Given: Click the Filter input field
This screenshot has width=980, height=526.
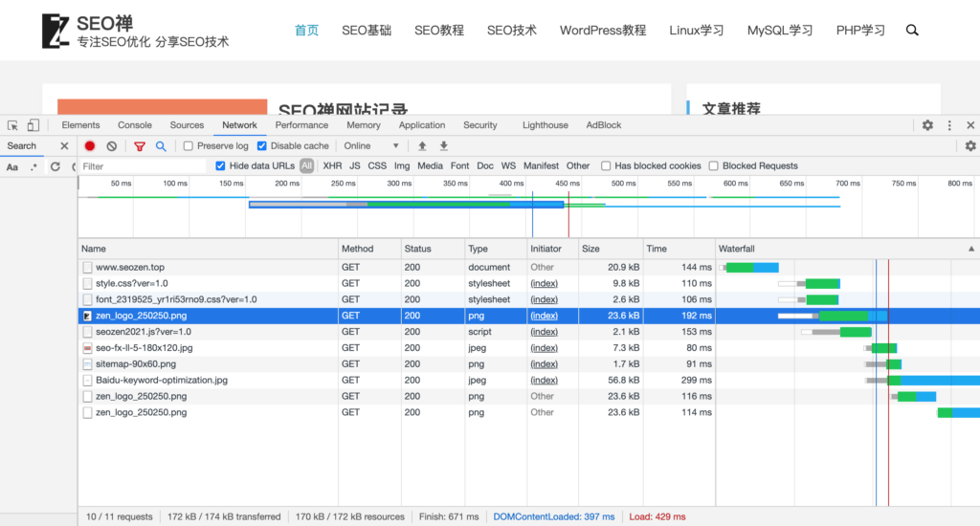Looking at the screenshot, I should tap(143, 166).
